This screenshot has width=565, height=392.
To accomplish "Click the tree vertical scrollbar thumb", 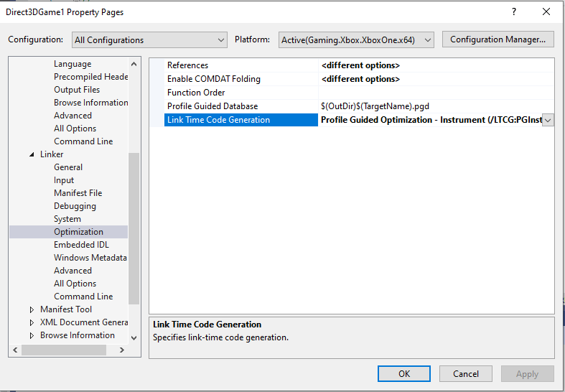I will coord(134,228).
